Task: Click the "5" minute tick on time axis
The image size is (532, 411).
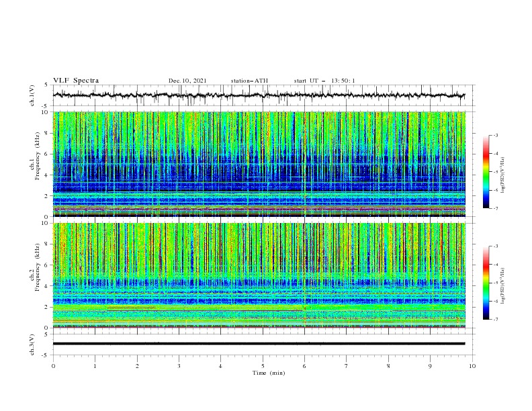Action: coord(263,366)
